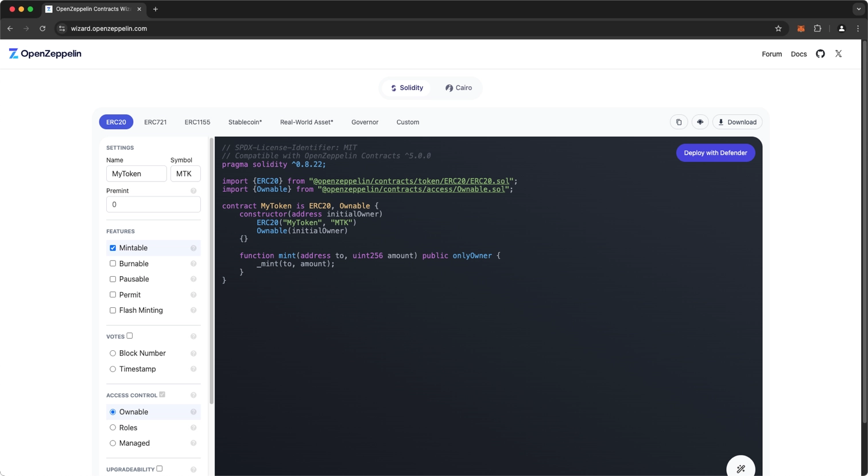Image resolution: width=868 pixels, height=476 pixels.
Task: Show help for Premint field
Action: (193, 191)
